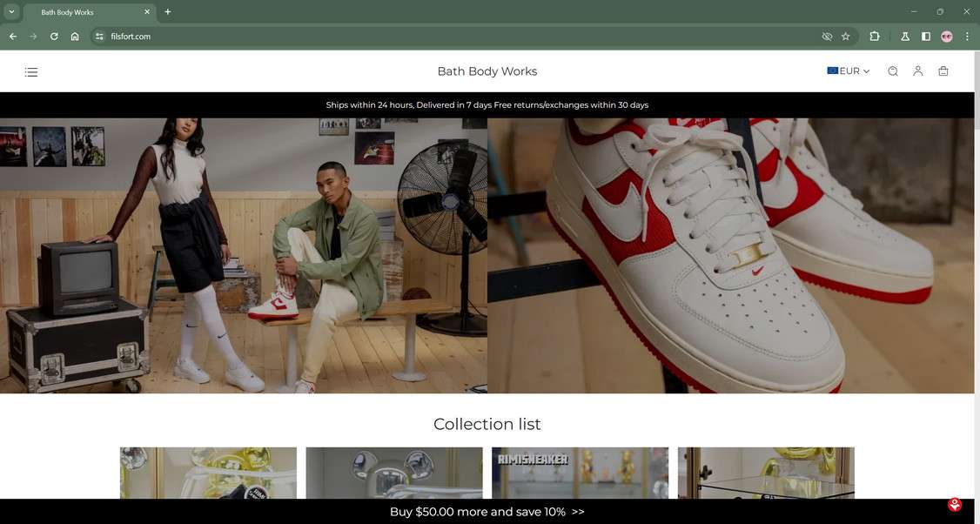
Task: Toggle the browser side panel
Action: point(926,37)
